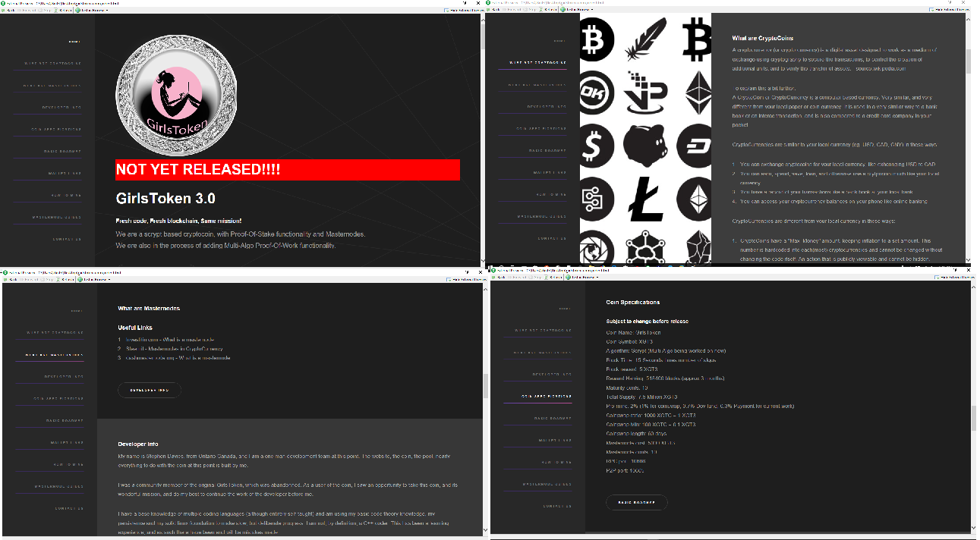Click the 'What are CryptoCoins' heading
Image resolution: width=980 pixels, height=540 pixels.
click(x=761, y=38)
